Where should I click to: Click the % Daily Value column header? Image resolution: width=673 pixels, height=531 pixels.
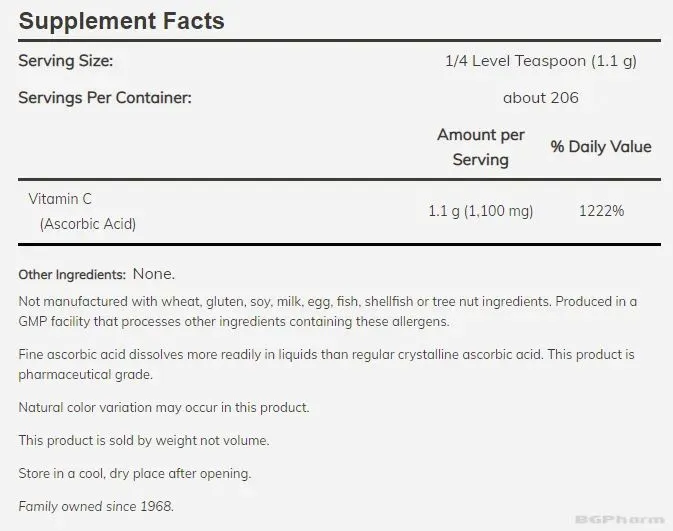click(601, 147)
